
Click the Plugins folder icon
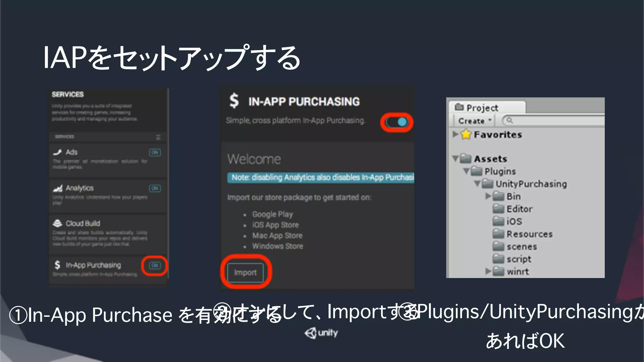click(476, 171)
